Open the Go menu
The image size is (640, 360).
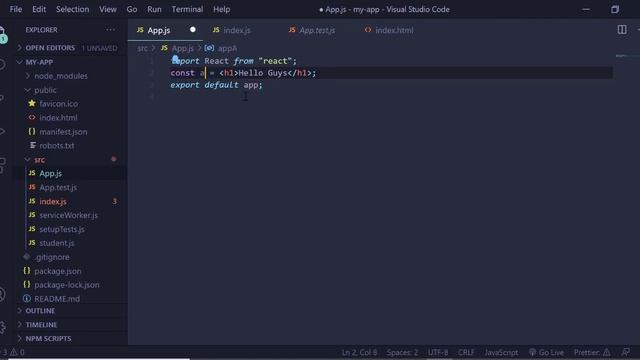(x=131, y=9)
